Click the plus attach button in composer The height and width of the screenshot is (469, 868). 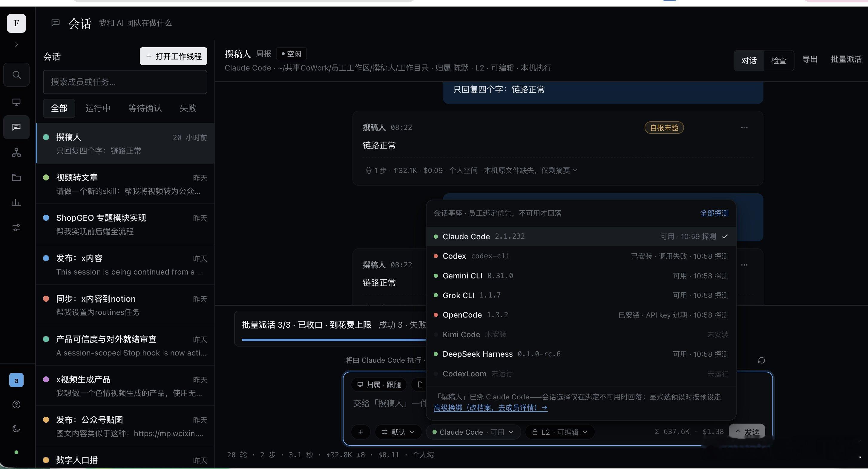pyautogui.click(x=361, y=432)
